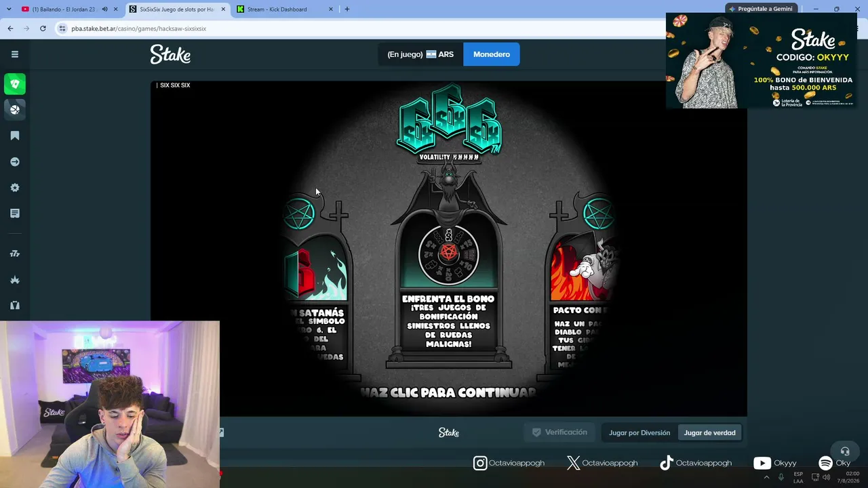The width and height of the screenshot is (868, 488).
Task: Reload the Stake page
Action: [43, 28]
